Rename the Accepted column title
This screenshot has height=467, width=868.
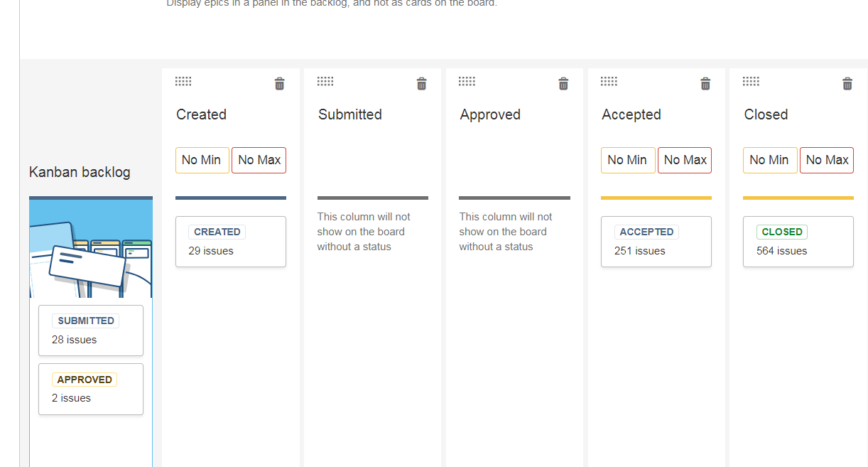pos(631,114)
